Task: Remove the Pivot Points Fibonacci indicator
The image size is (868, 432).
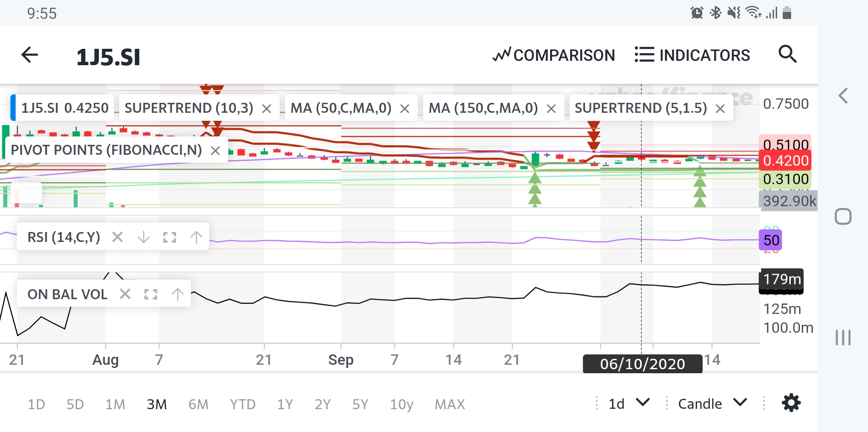Action: (215, 151)
